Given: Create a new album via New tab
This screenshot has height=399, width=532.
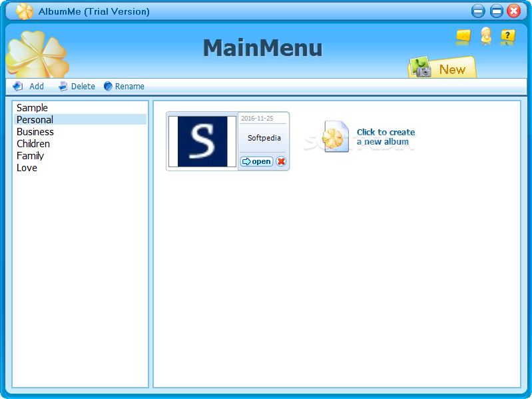Looking at the screenshot, I should click(442, 68).
